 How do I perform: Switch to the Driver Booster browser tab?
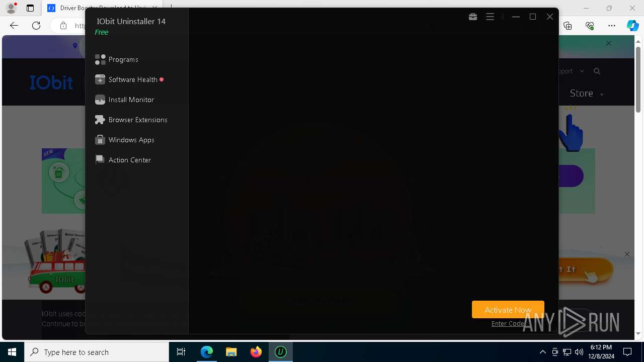[102, 8]
